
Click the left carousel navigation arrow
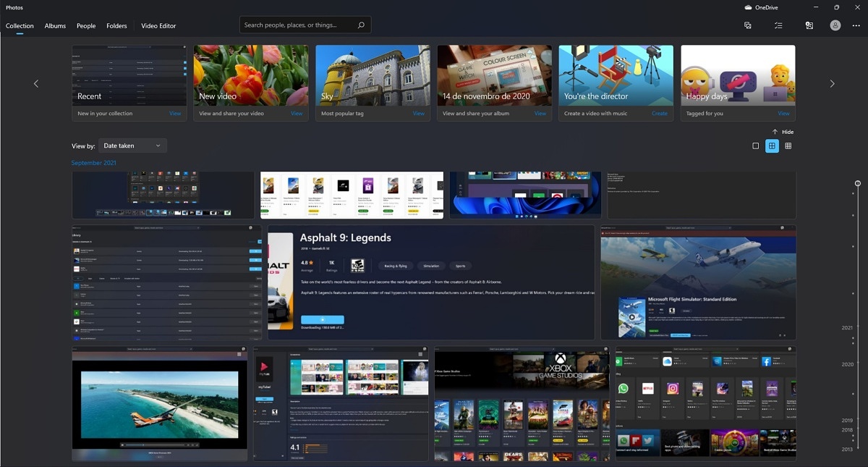tap(36, 83)
